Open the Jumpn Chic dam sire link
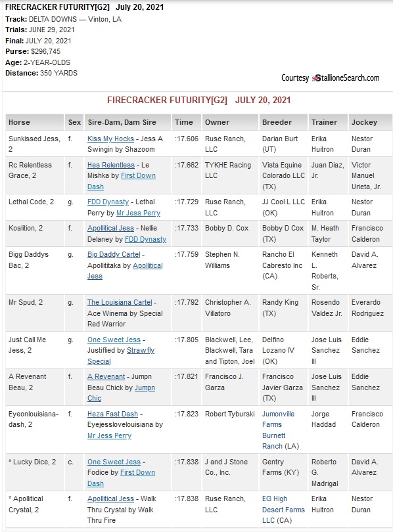The width and height of the screenshot is (393, 532). (x=121, y=393)
